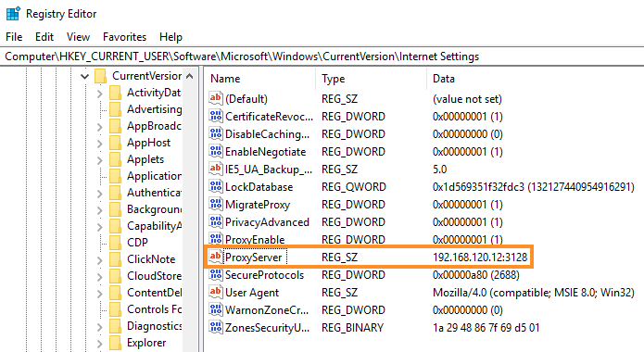Select the MigrateProxy value name

[x=258, y=205]
